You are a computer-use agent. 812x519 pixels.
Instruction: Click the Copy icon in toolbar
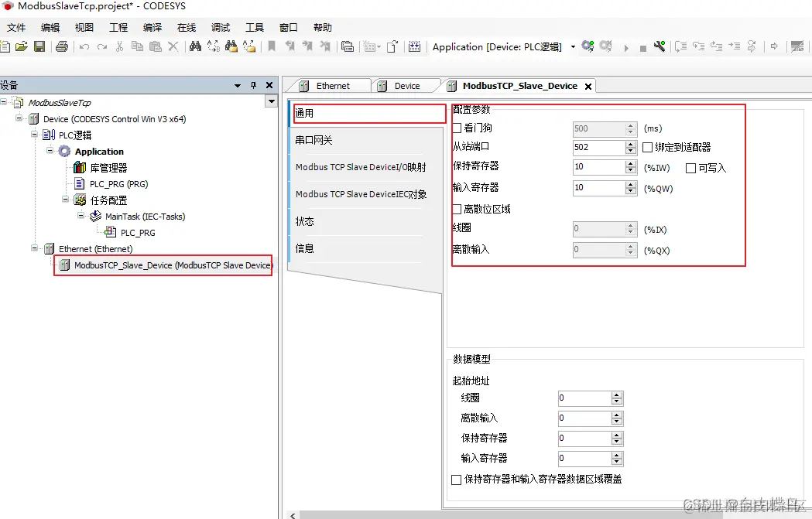click(x=137, y=46)
